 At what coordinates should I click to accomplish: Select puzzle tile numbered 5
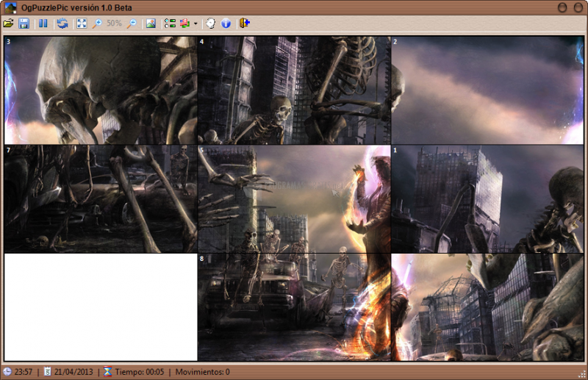pyautogui.click(x=294, y=198)
